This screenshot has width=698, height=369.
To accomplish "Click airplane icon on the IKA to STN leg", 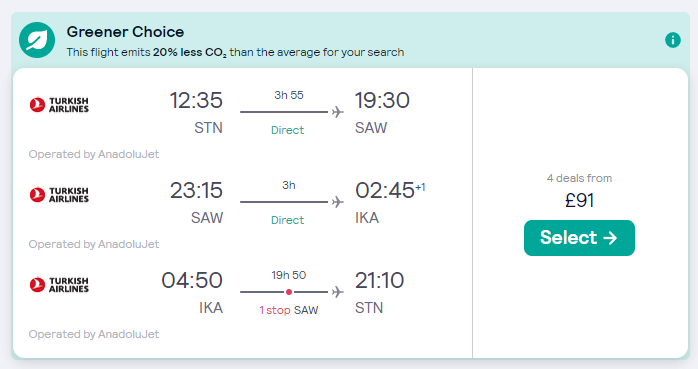I will [338, 292].
